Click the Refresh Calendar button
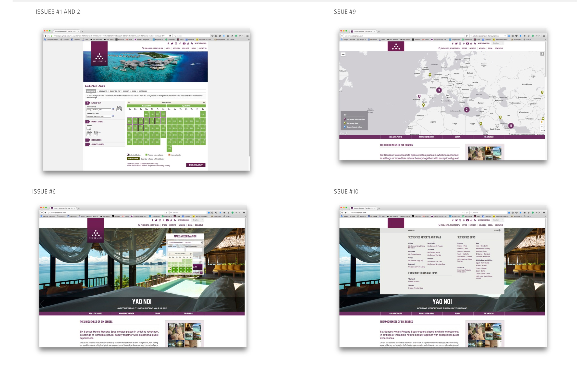 [133, 159]
